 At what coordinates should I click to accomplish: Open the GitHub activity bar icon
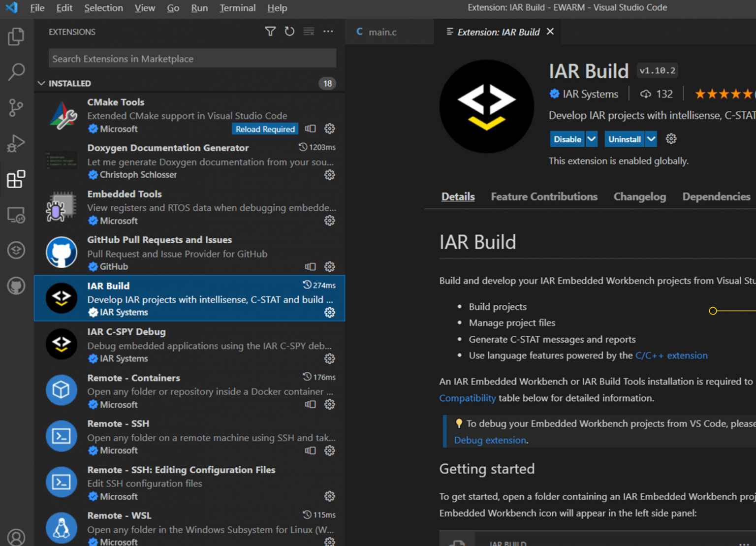(16, 286)
